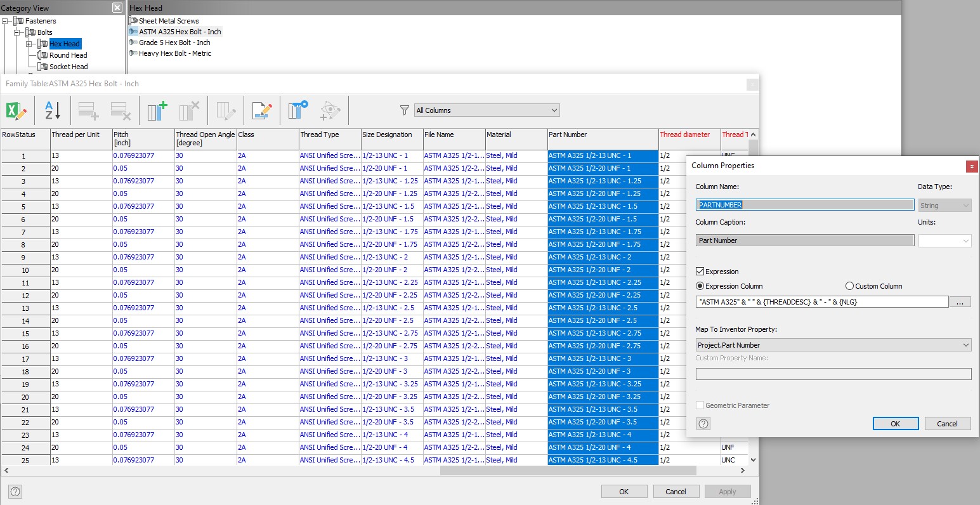Select the Expression Column radio button
The height and width of the screenshot is (505, 980).
pos(700,285)
